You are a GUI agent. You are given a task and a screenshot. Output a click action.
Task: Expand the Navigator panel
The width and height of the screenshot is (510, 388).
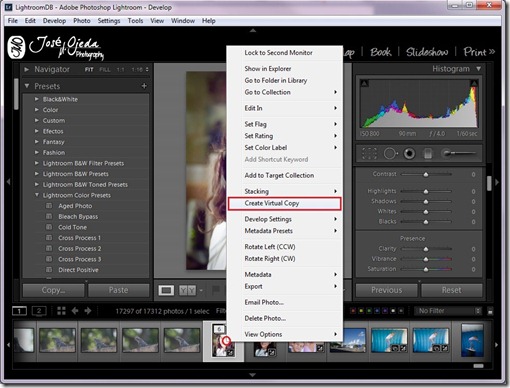click(x=26, y=69)
